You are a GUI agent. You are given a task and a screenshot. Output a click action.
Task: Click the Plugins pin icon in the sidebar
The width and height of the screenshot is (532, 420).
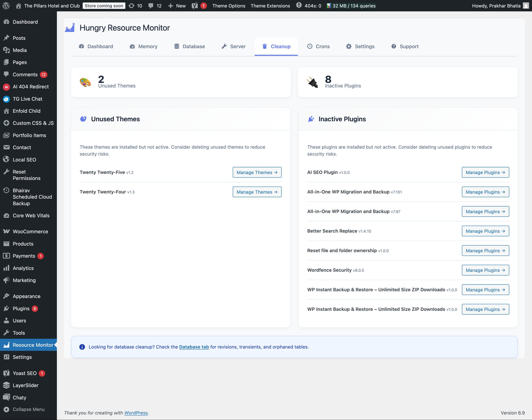(7, 308)
